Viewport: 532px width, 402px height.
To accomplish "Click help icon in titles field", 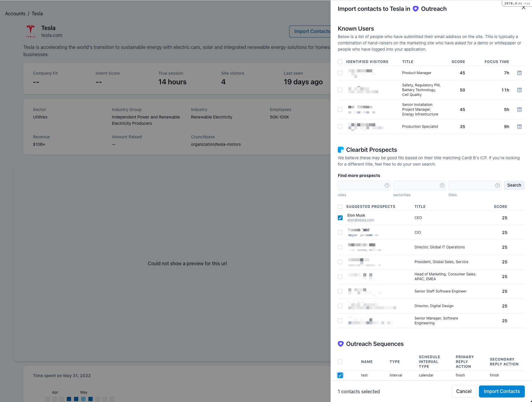I will pos(498,185).
